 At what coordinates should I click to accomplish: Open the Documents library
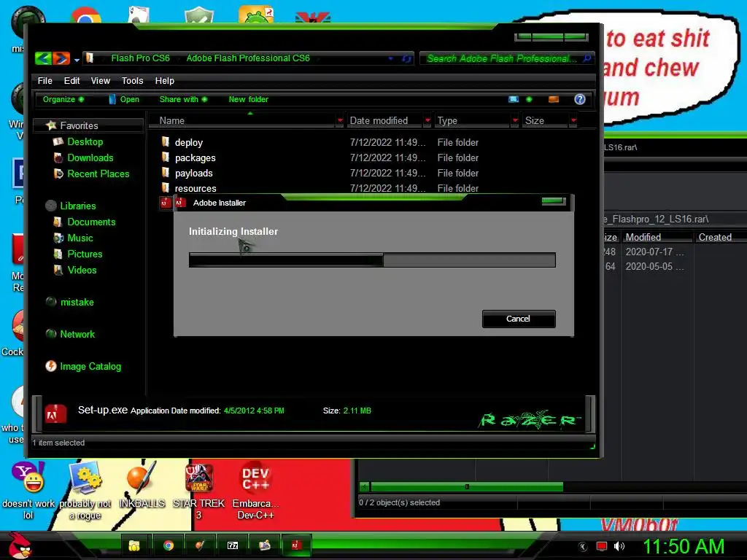tap(91, 222)
